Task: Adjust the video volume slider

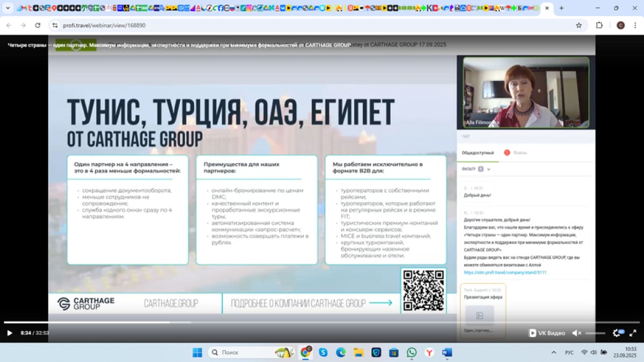Action: coord(595,333)
